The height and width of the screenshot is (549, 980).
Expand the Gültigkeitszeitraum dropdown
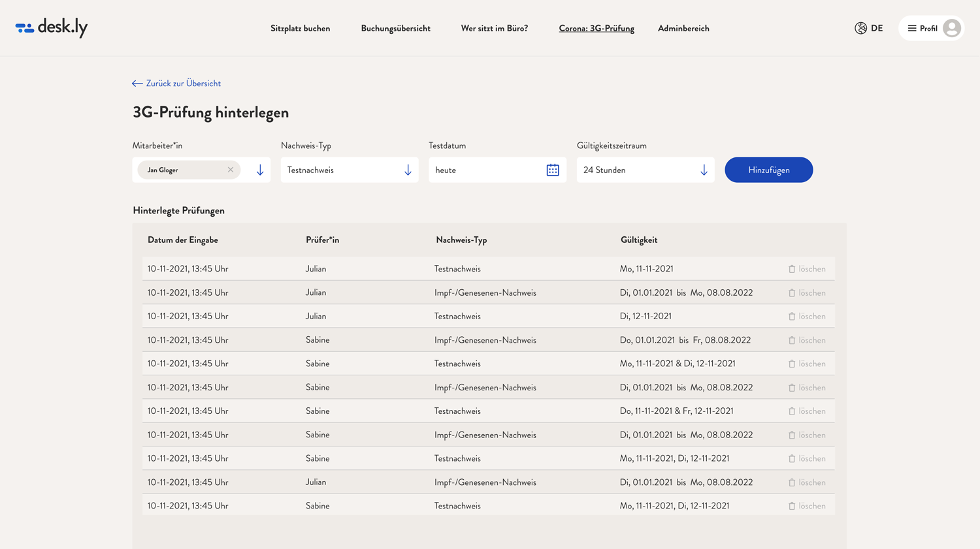pos(704,170)
